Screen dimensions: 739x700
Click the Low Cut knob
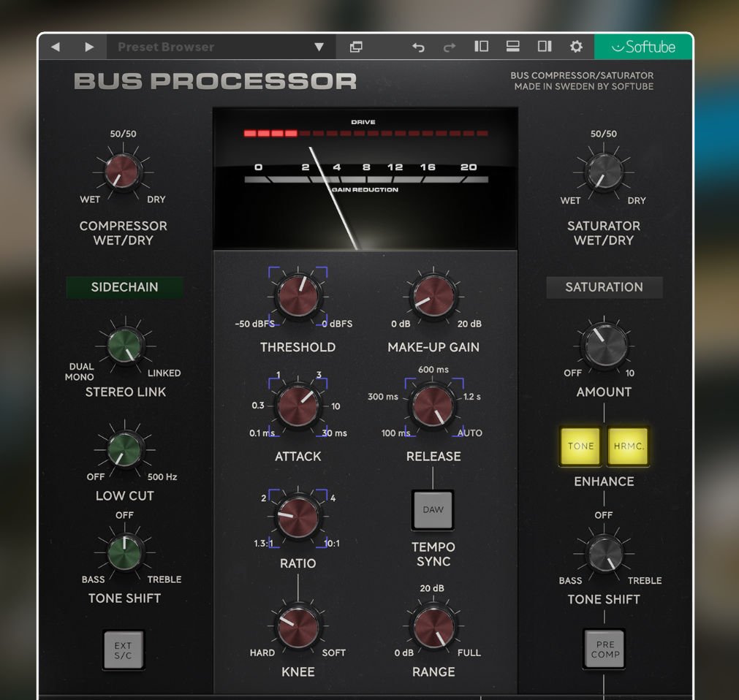click(x=125, y=450)
